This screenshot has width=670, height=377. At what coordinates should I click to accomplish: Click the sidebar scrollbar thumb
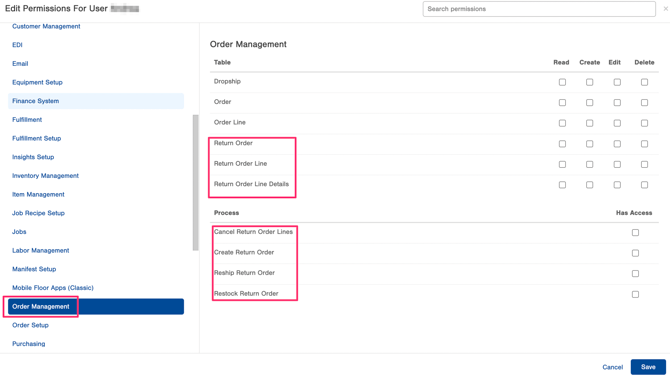click(196, 183)
